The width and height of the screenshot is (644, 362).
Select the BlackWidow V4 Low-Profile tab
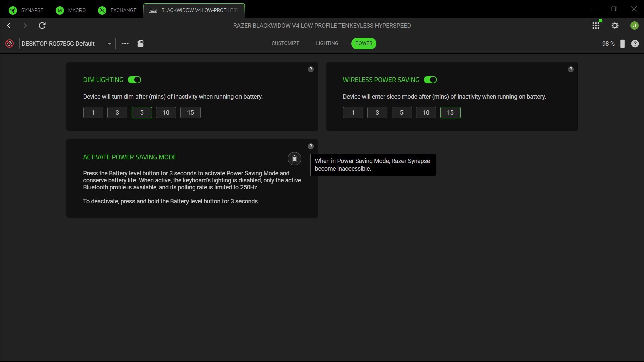[x=194, y=10]
